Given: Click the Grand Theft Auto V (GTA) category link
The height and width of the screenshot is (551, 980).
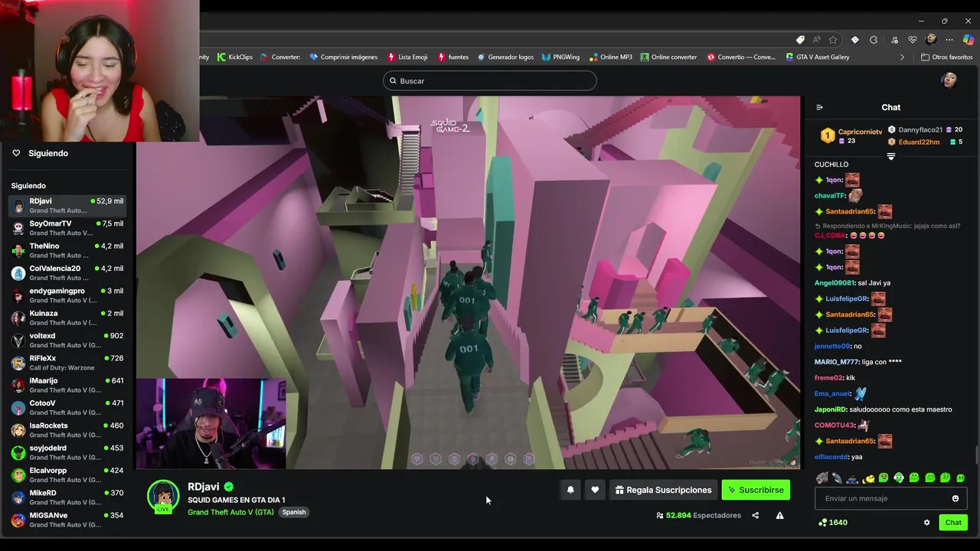Looking at the screenshot, I should (230, 512).
